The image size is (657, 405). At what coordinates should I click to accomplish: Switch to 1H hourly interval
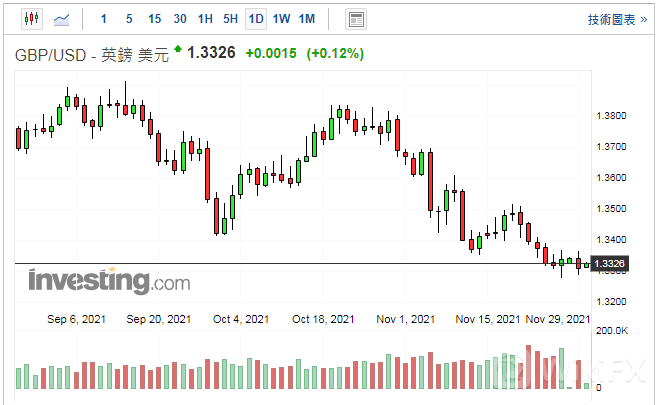205,19
